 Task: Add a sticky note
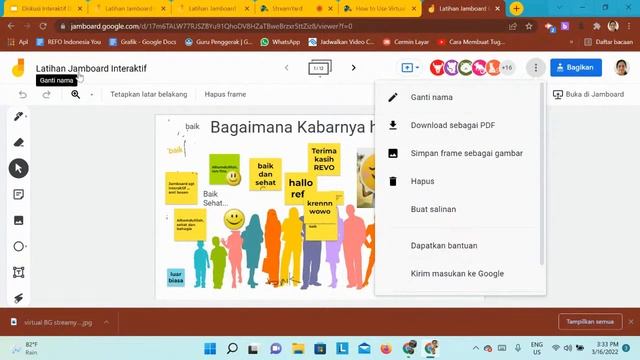tap(18, 194)
